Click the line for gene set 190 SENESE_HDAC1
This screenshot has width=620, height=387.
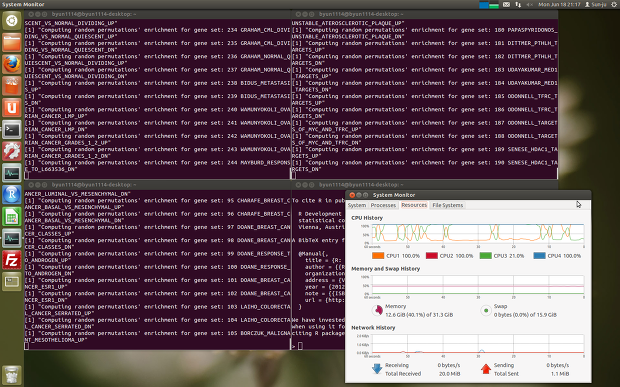[425, 163]
